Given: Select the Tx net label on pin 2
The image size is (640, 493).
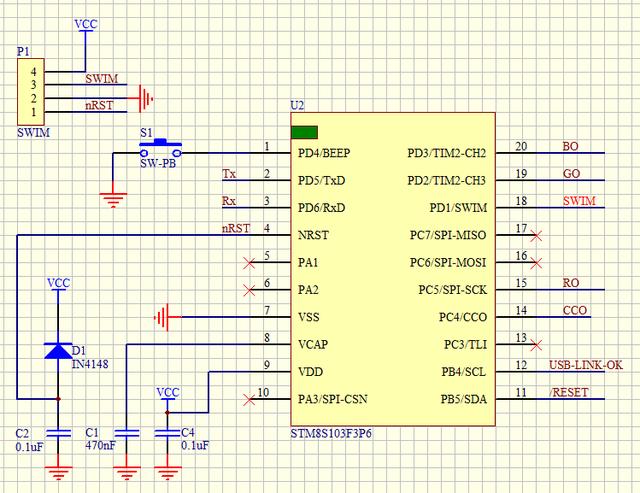Looking at the screenshot, I should pyautogui.click(x=229, y=175).
